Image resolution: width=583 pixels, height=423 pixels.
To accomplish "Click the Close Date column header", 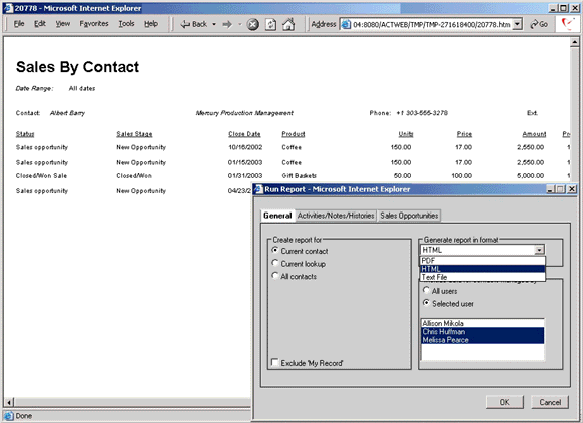I will pos(244,134).
